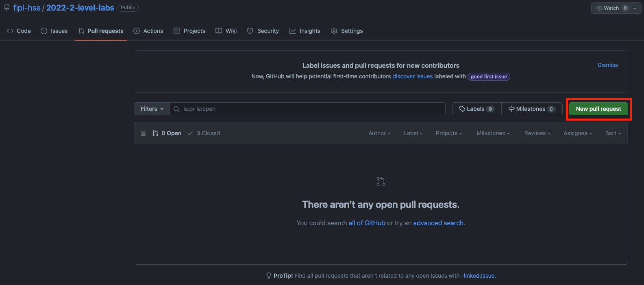Open the Projects tab
The image size is (644, 285).
(x=189, y=31)
